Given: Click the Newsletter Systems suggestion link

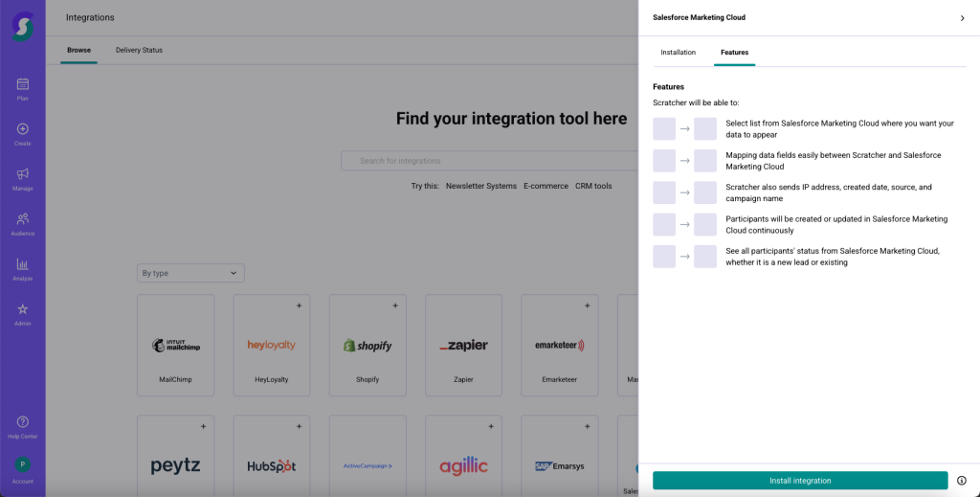Looking at the screenshot, I should [480, 186].
